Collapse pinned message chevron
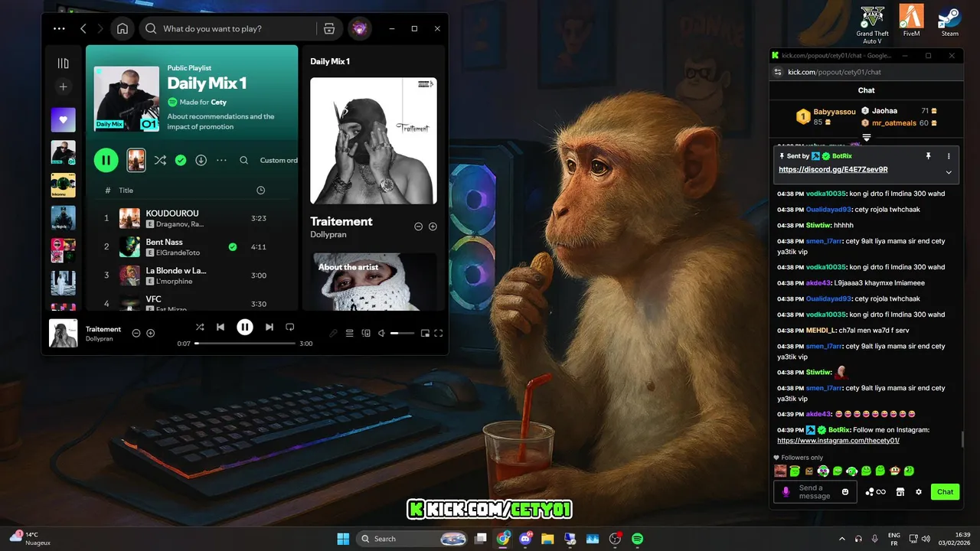This screenshot has width=980, height=551. [x=949, y=172]
